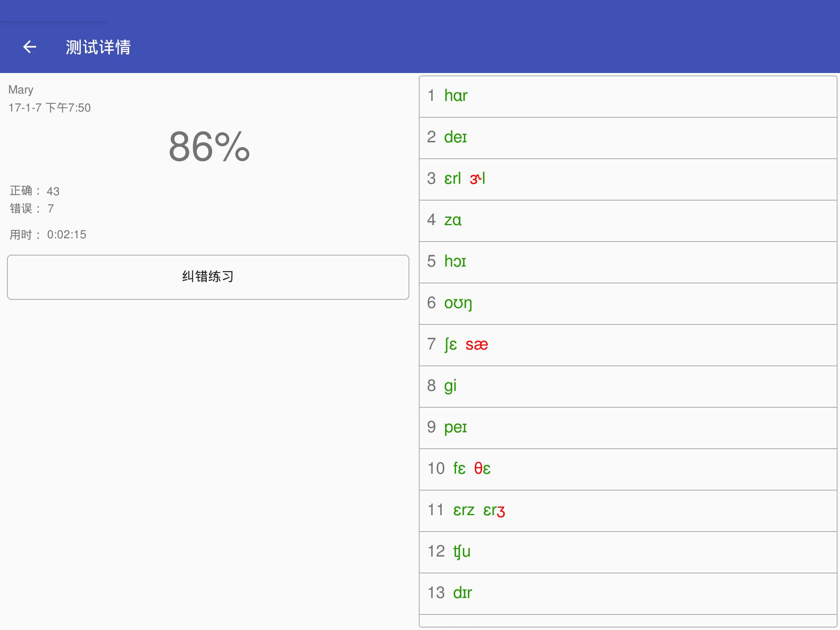The height and width of the screenshot is (630, 840).
Task: Click the 错误: 7 wrong count
Action: point(32,208)
